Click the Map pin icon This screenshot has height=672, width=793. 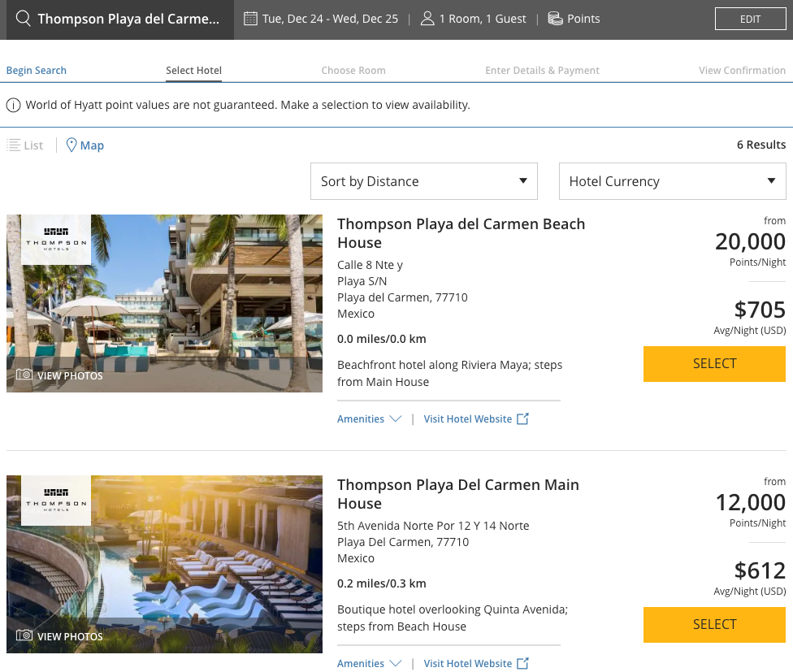point(71,145)
